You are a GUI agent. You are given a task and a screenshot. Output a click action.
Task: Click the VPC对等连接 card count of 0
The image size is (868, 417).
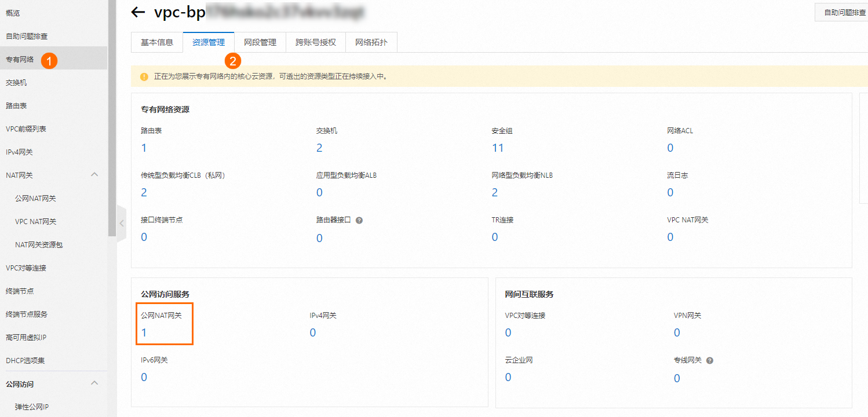click(x=508, y=332)
